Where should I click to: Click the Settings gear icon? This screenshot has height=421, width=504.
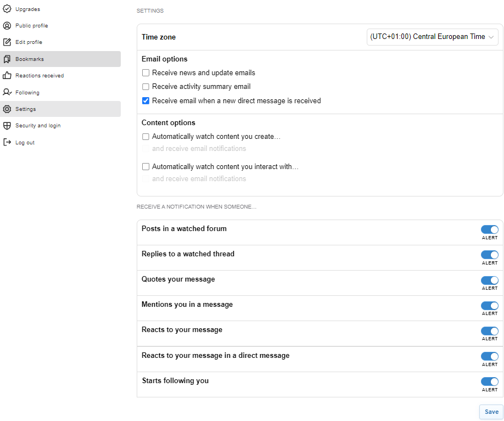tap(7, 109)
